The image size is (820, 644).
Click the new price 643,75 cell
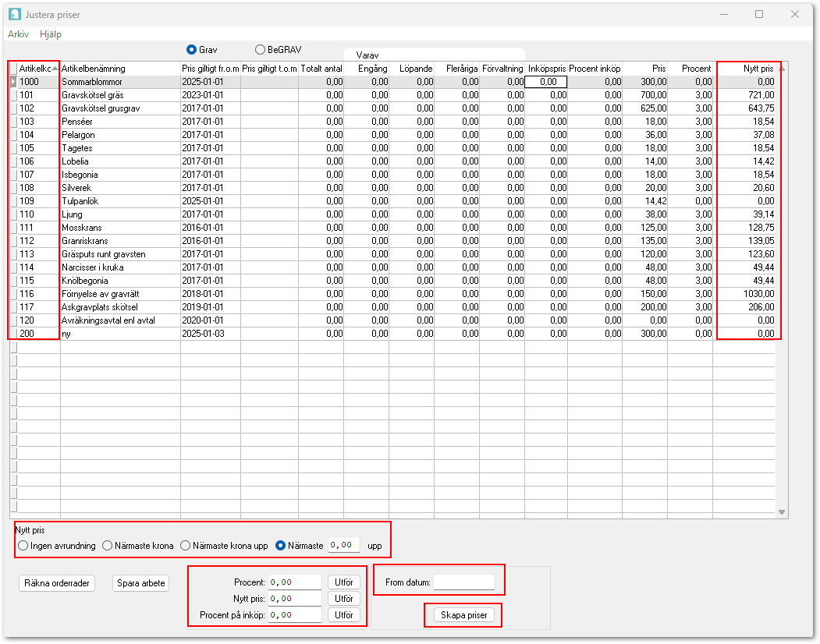tap(744, 108)
